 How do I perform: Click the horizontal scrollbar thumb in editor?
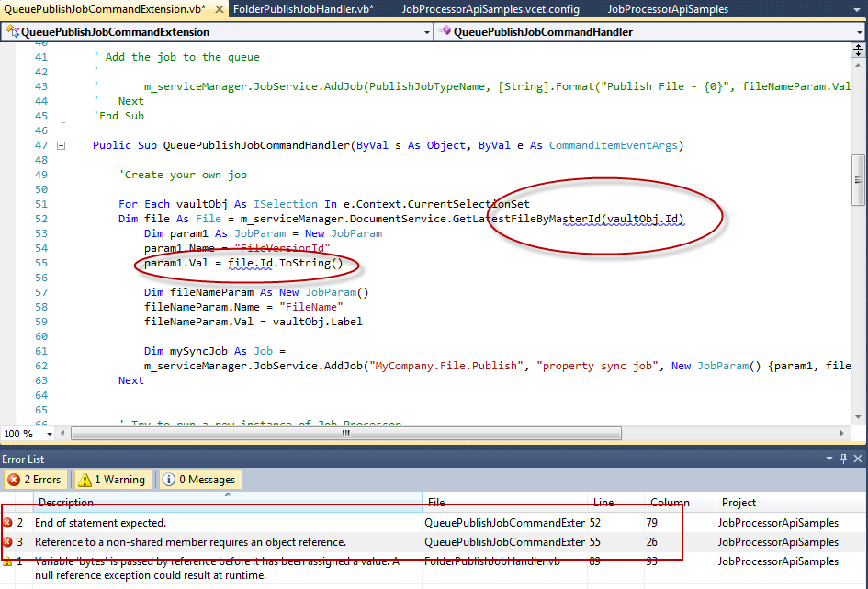346,434
